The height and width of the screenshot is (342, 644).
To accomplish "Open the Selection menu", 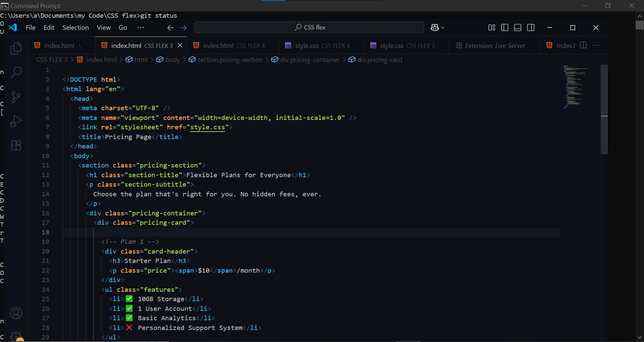I will (76, 27).
